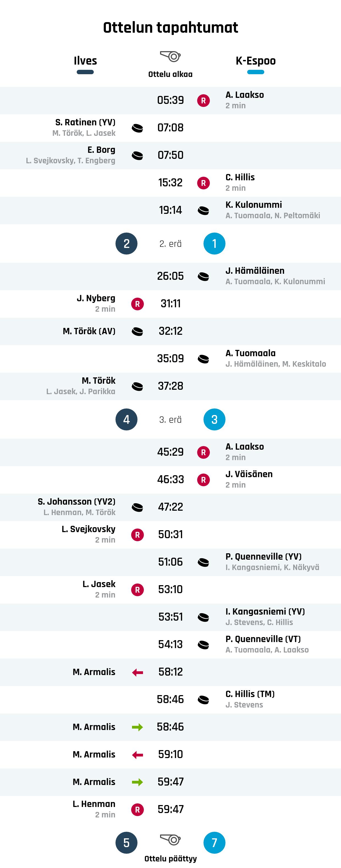
Task: Click the light blue K-Espoo color bar
Action: point(256,72)
